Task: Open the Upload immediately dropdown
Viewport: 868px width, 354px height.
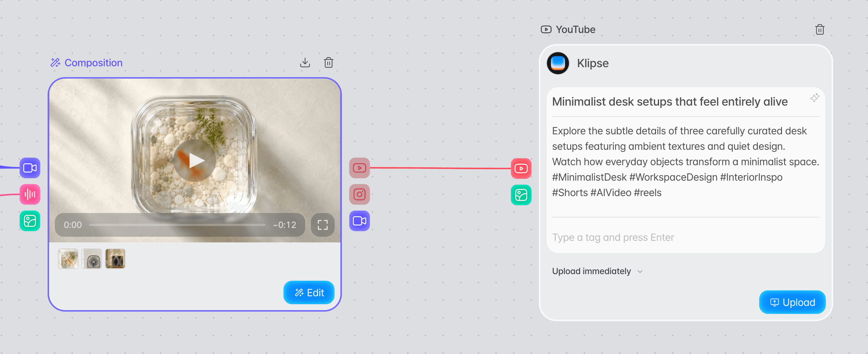Action: pyautogui.click(x=598, y=271)
